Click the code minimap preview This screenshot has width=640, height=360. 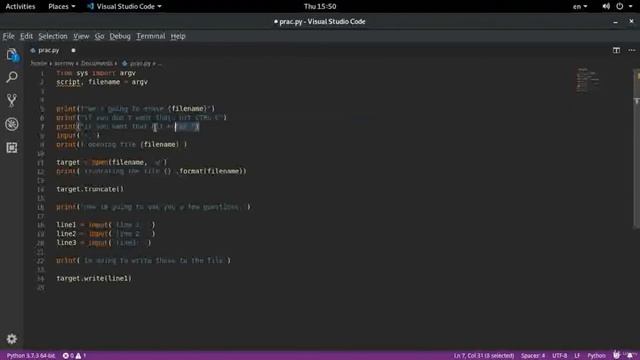coord(588,80)
